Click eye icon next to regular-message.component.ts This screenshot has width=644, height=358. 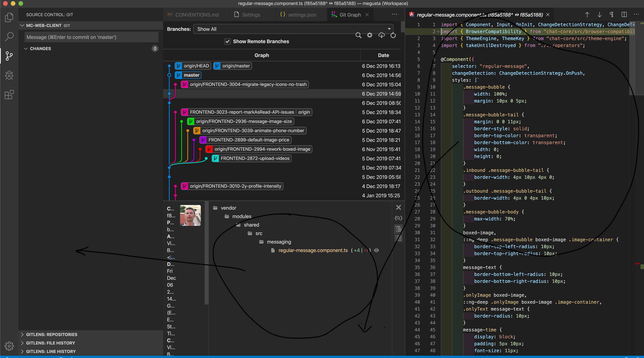pos(376,250)
